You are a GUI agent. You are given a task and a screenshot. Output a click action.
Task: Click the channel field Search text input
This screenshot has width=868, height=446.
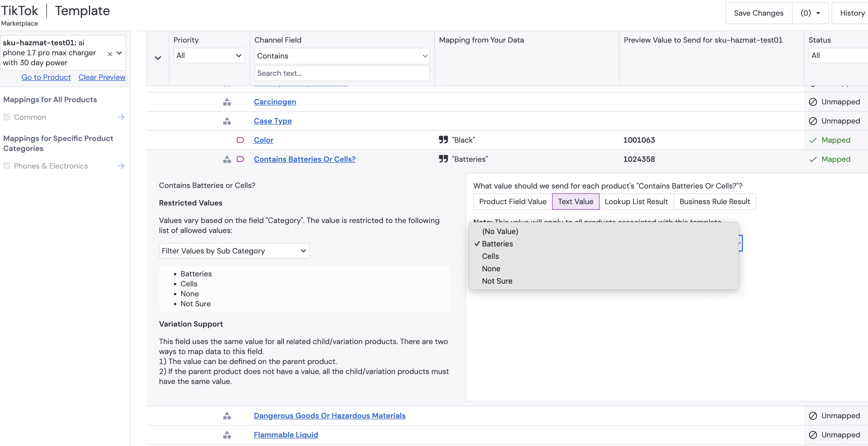[x=342, y=73]
